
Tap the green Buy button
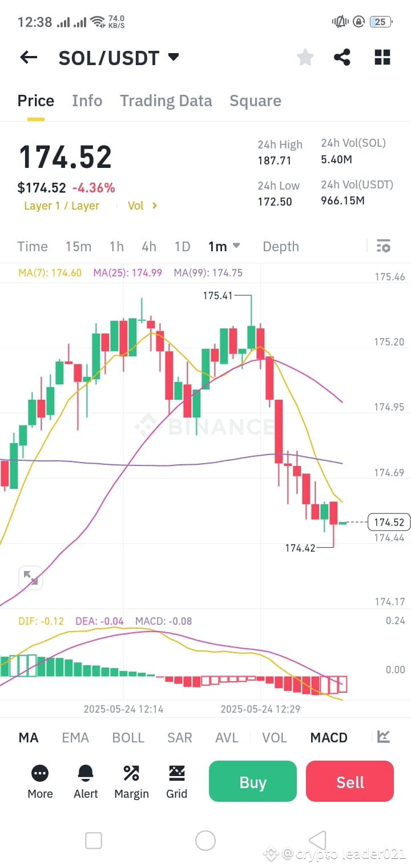[252, 781]
